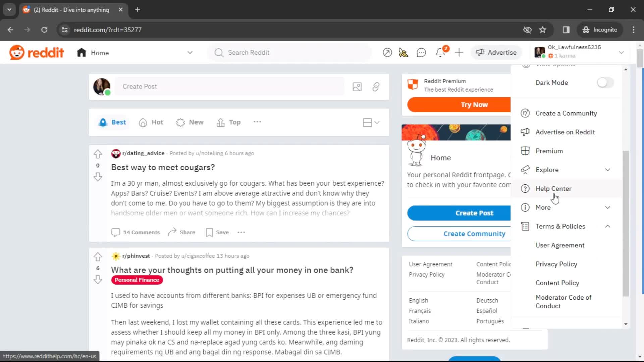Click Create Post button
The width and height of the screenshot is (644, 362).
(x=475, y=213)
